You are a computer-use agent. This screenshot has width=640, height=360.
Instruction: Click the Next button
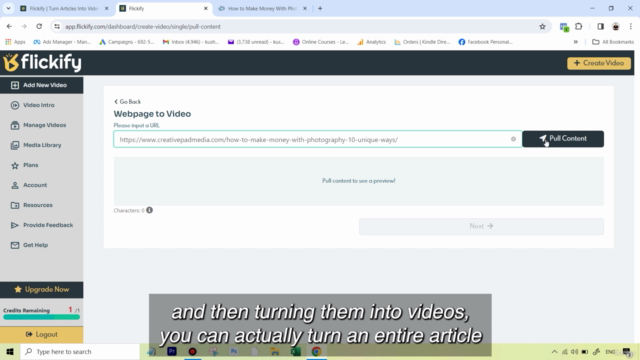point(481,226)
